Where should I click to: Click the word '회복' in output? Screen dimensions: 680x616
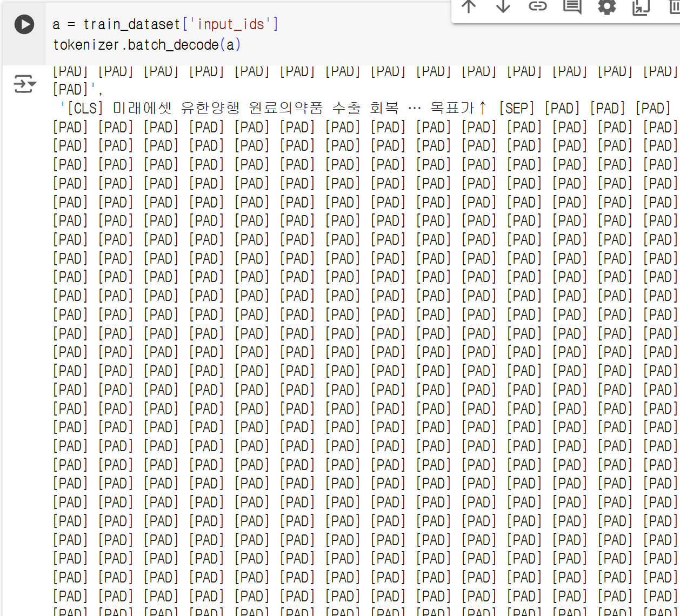click(384, 109)
